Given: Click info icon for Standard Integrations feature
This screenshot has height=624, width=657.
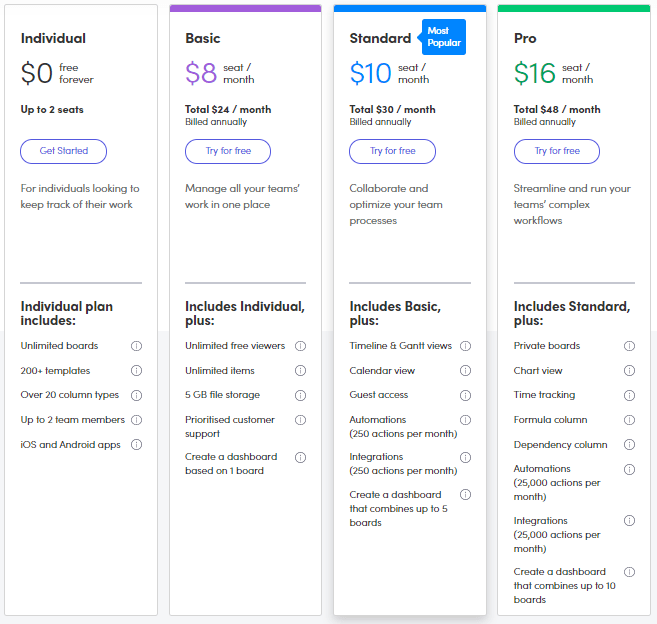Looking at the screenshot, I should coord(466,457).
